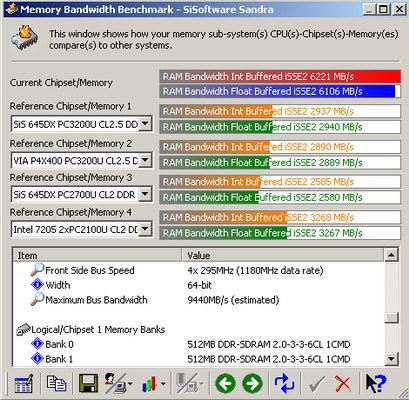Viewport: 409px width, 400px height.
Task: Click magnifier icon beside Maximum Bus Bandwidth
Action: click(37, 299)
